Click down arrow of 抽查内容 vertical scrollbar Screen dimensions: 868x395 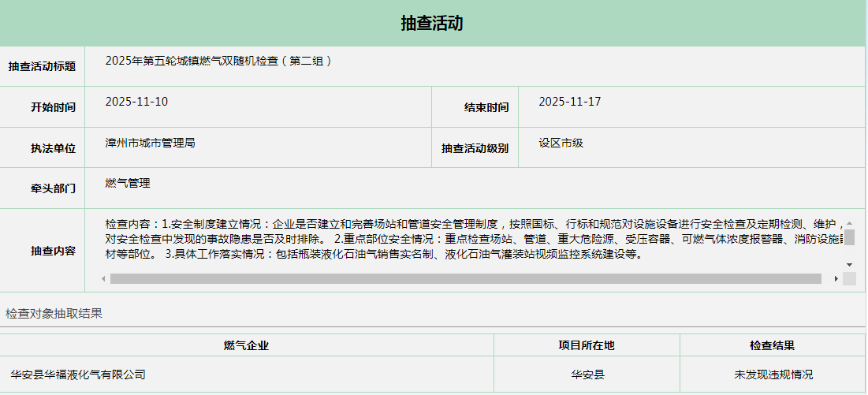[x=849, y=264]
